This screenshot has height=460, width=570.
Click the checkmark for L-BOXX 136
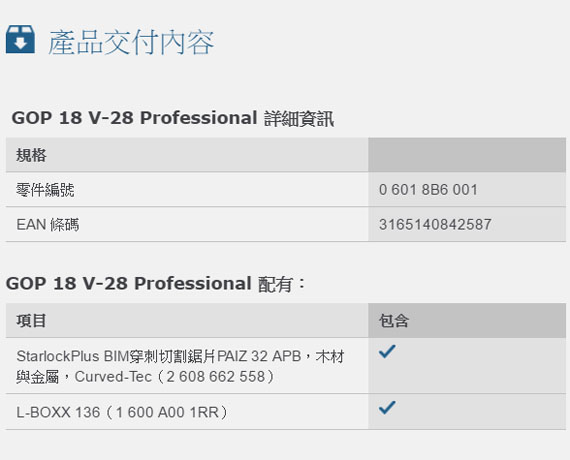click(387, 408)
